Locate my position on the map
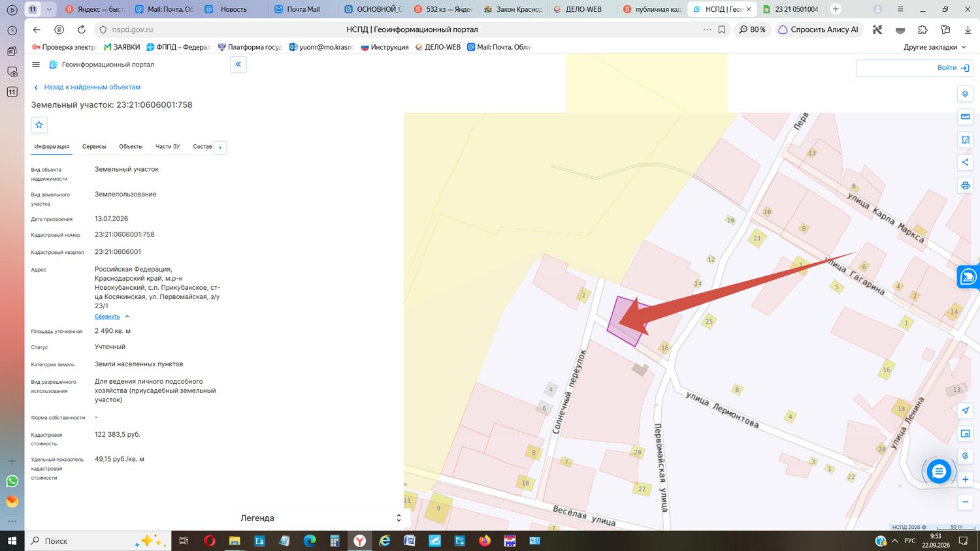Viewport: 980px width, 551px height. coord(965,411)
